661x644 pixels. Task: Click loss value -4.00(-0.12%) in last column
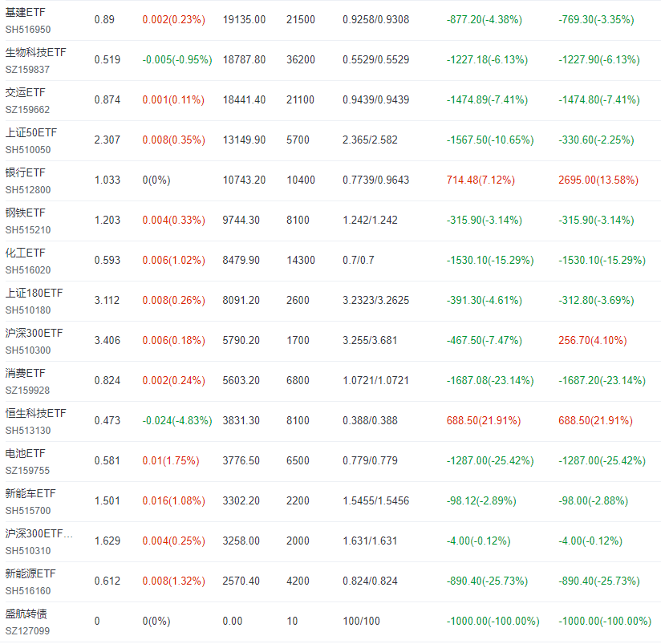(590, 540)
